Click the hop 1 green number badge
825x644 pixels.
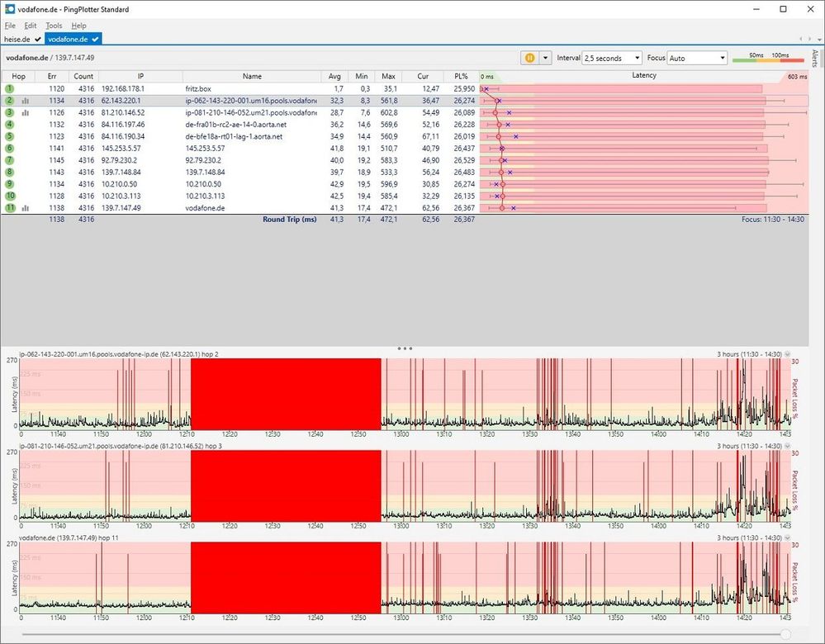pyautogui.click(x=9, y=89)
